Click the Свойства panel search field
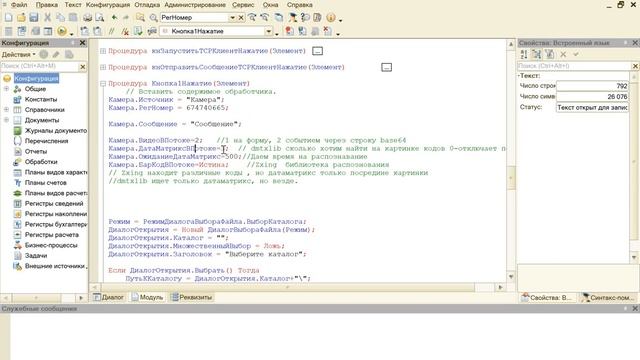This screenshot has height=360, width=640. point(574,66)
